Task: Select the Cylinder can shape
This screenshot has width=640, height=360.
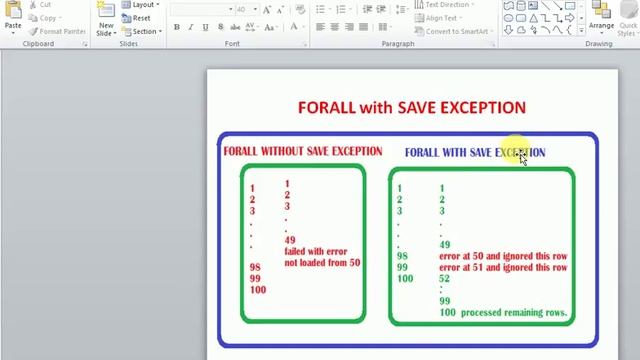Action: [x=521, y=6]
